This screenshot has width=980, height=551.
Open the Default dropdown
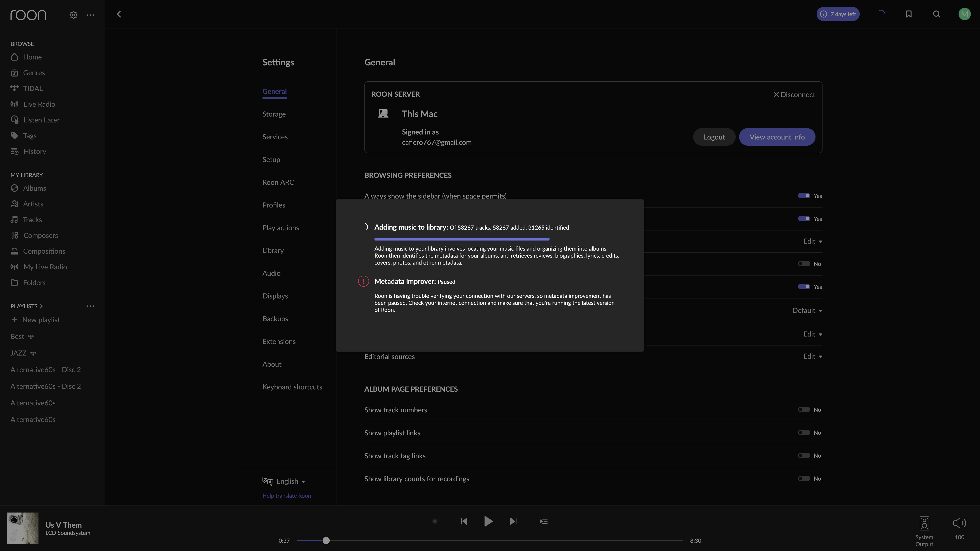point(807,311)
